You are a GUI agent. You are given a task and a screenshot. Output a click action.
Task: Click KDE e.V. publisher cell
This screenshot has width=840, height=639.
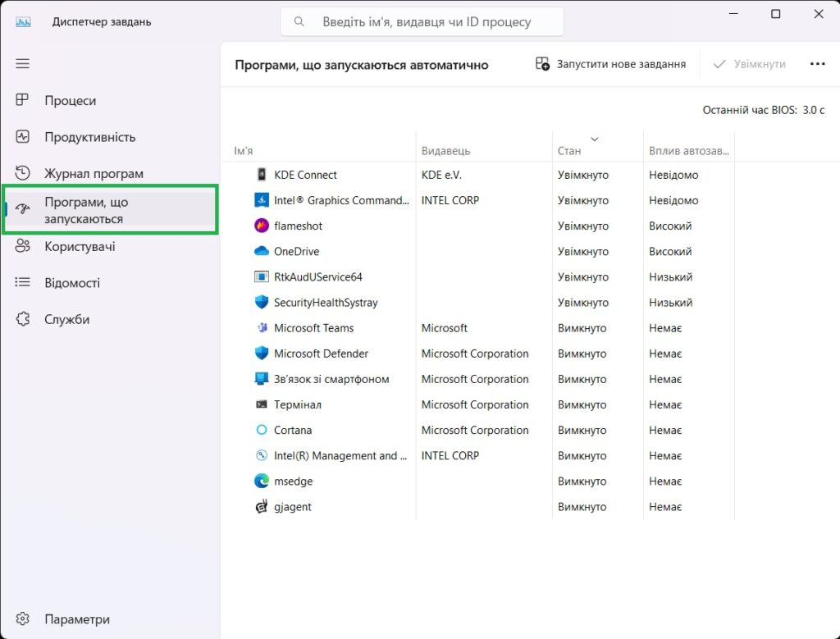pyautogui.click(x=441, y=175)
